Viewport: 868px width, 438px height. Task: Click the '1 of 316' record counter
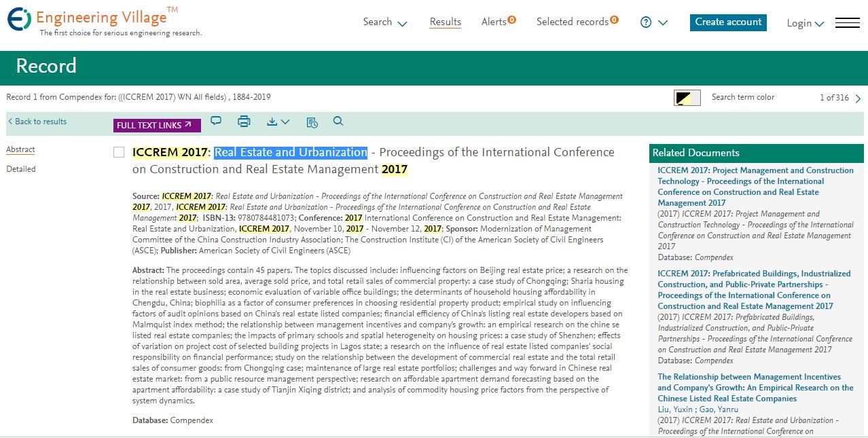pyautogui.click(x=834, y=98)
